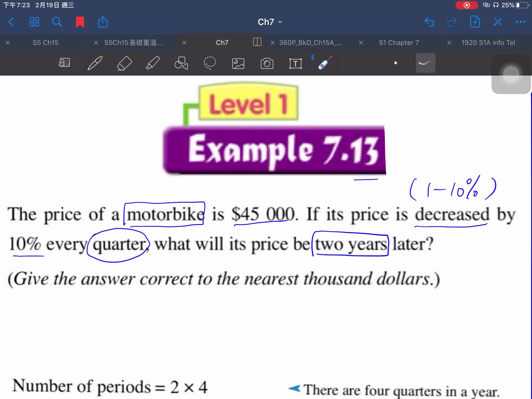532x399 pixels.
Task: Add a text box with the Text tool
Action: point(295,63)
